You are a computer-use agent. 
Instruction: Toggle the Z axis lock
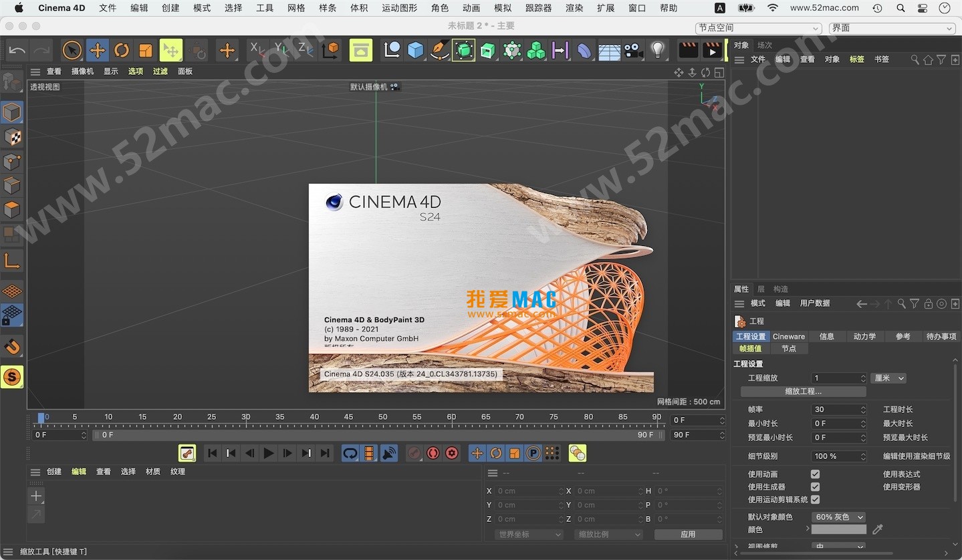[x=305, y=49]
